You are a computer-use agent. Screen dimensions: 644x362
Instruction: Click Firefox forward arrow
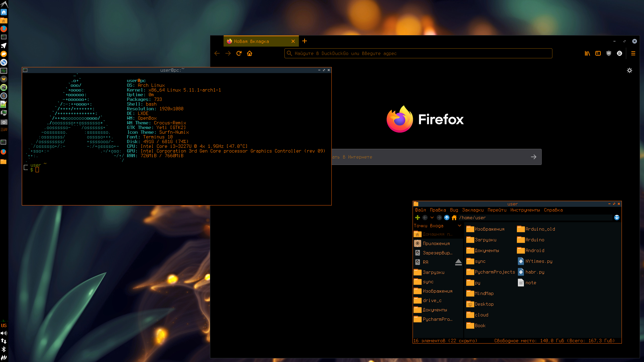(228, 53)
